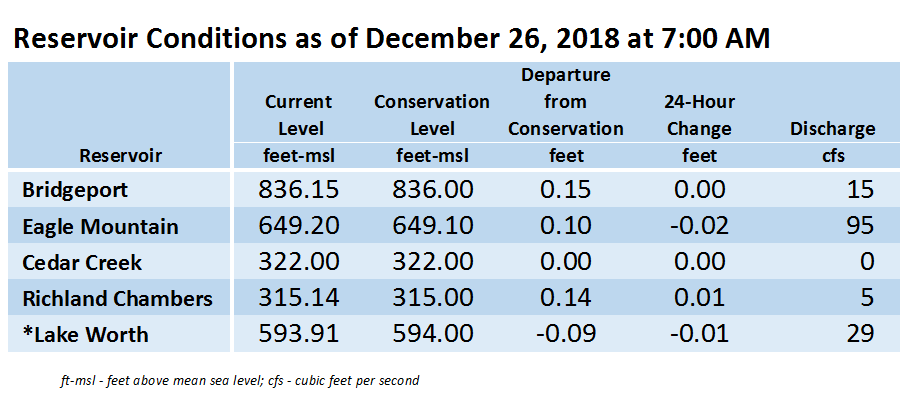Select the Richland Chambers row label
Image resolution: width=908 pixels, height=396 pixels.
[117, 299]
